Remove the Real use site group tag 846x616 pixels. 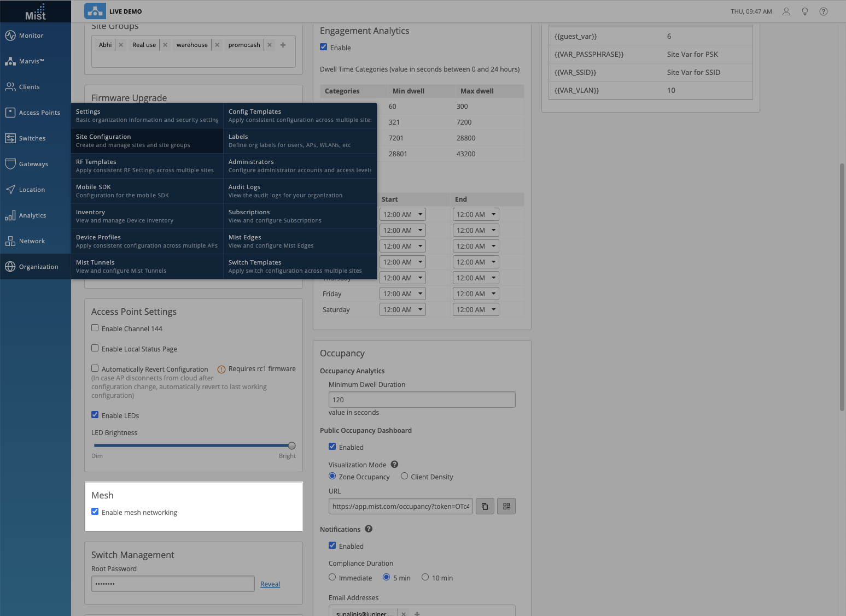[x=165, y=45]
